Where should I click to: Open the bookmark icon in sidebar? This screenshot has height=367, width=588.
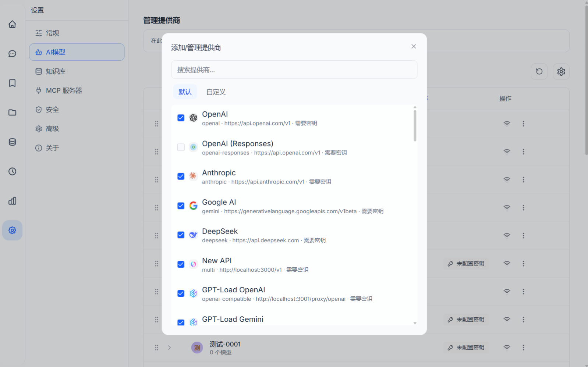tap(12, 83)
